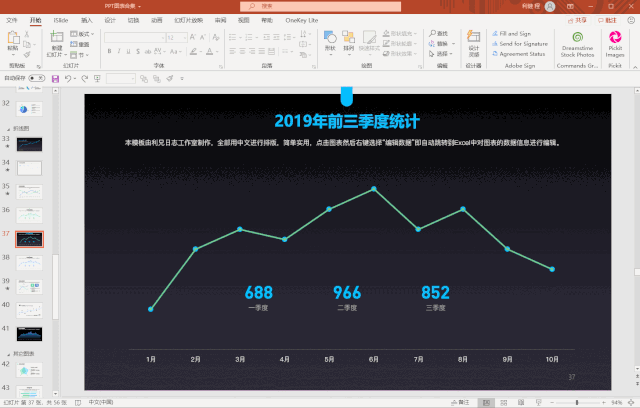Start slideshow from quick access toolbar icon

tap(97, 79)
